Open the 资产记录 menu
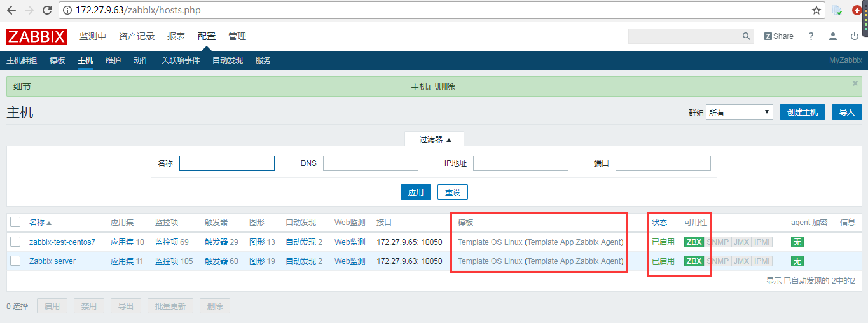The height and width of the screenshot is (323, 868). pos(137,36)
